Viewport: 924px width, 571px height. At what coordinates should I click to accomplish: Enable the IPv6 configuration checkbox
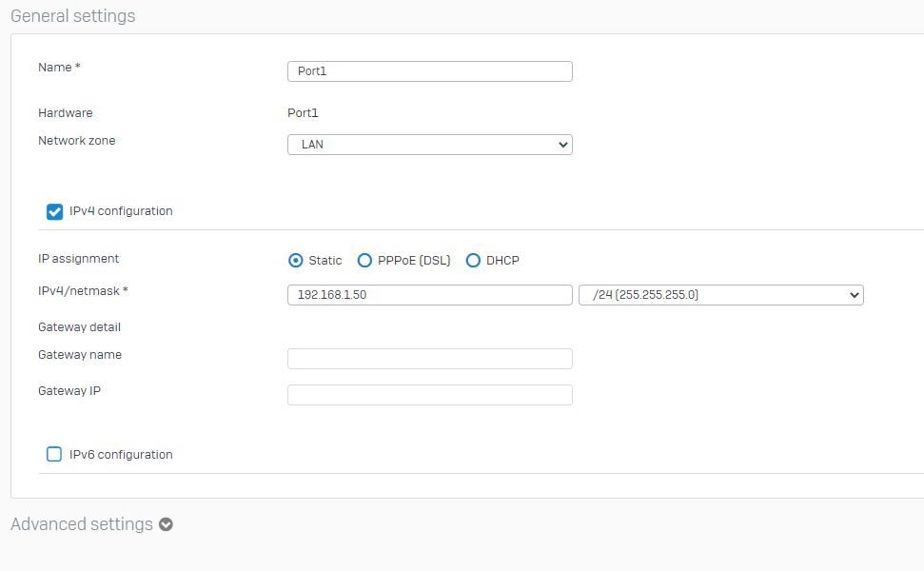point(53,454)
